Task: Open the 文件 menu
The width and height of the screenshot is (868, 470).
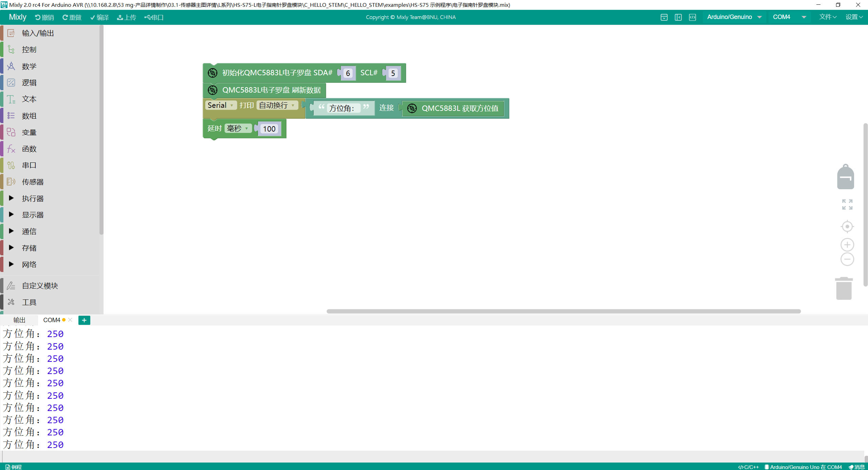Action: click(x=827, y=17)
